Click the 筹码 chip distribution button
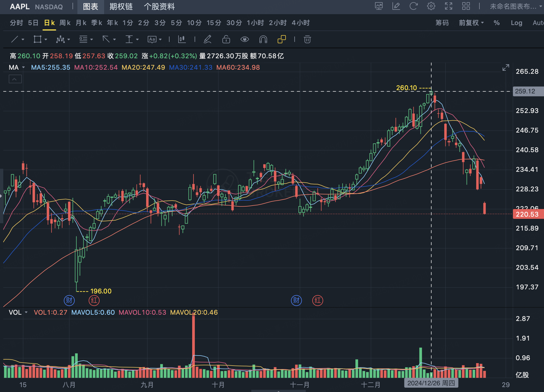544x392 pixels. [x=442, y=23]
